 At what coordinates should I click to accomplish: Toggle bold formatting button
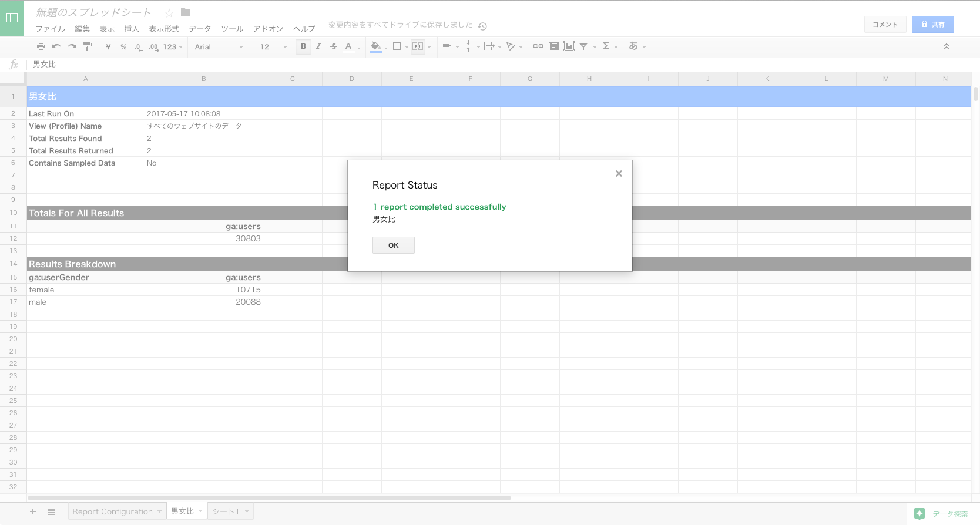(x=303, y=46)
